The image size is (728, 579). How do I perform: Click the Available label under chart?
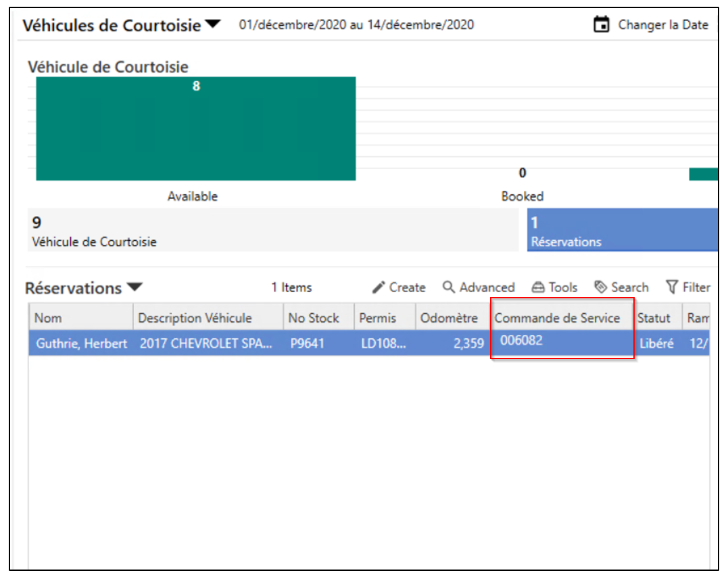pos(192,196)
